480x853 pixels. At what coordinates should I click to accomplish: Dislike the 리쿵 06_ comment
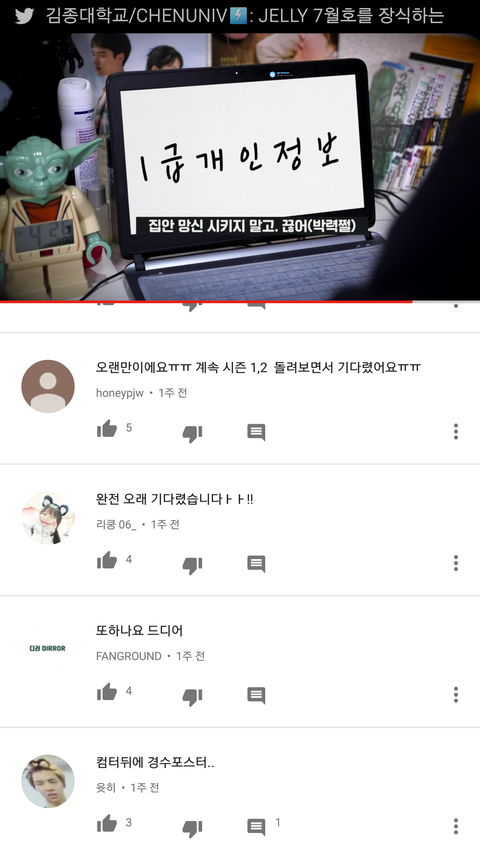192,565
